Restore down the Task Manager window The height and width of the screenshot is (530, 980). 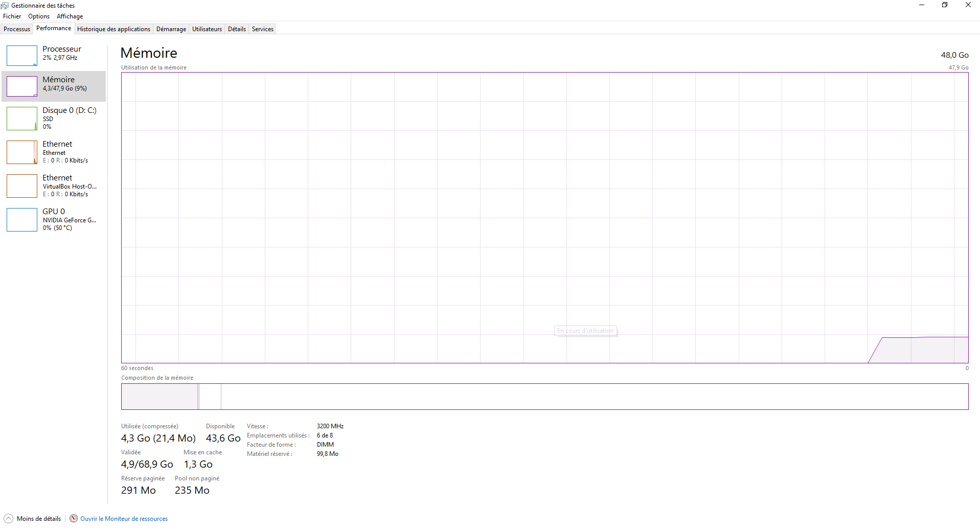click(945, 5)
